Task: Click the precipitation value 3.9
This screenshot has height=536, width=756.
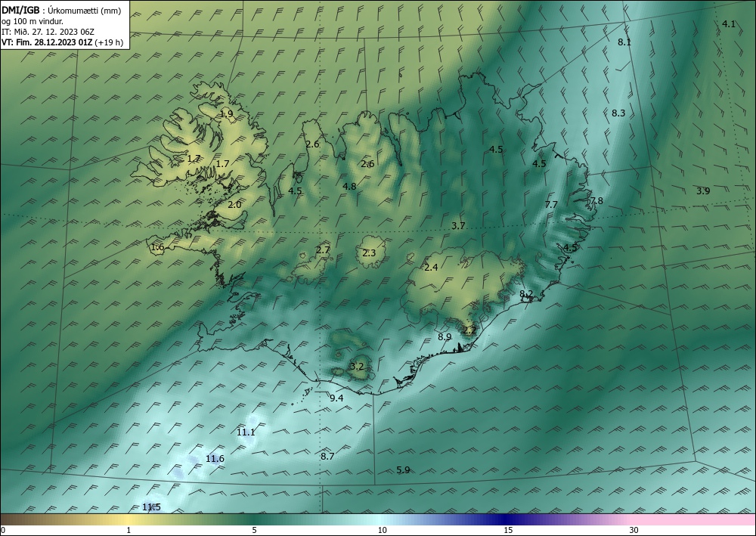Action: pyautogui.click(x=703, y=191)
